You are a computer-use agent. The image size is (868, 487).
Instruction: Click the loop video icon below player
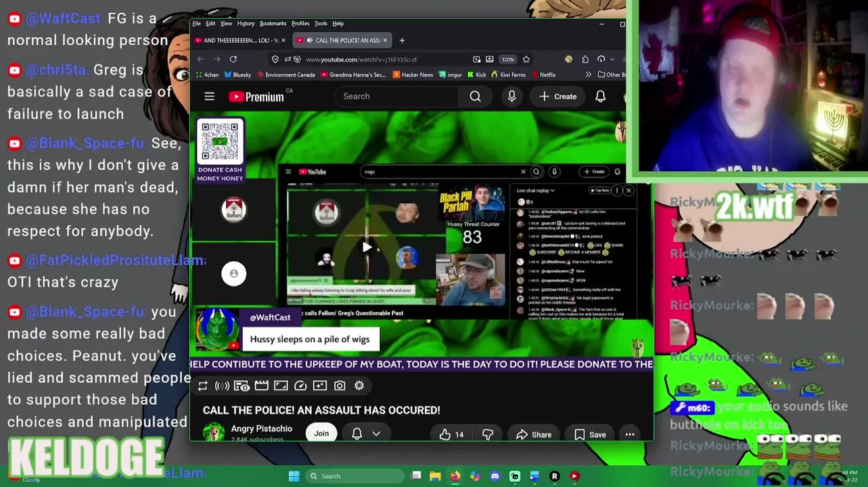(203, 386)
